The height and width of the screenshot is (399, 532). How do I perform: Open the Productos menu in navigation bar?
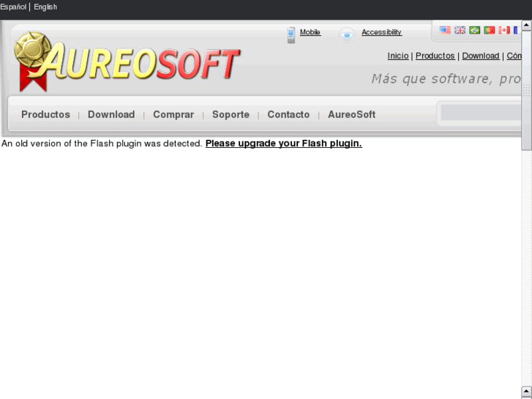pos(45,114)
